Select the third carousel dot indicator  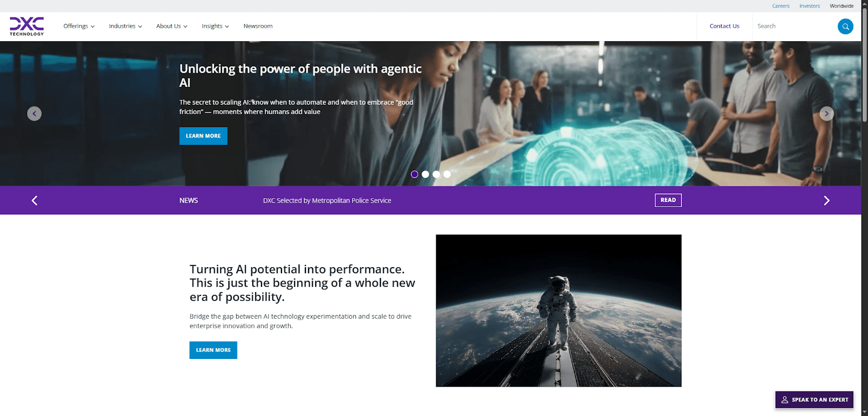436,174
